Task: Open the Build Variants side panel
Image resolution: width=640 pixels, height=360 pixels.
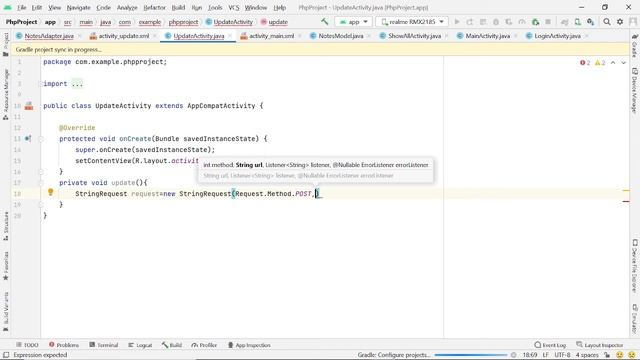Action: (x=6, y=311)
